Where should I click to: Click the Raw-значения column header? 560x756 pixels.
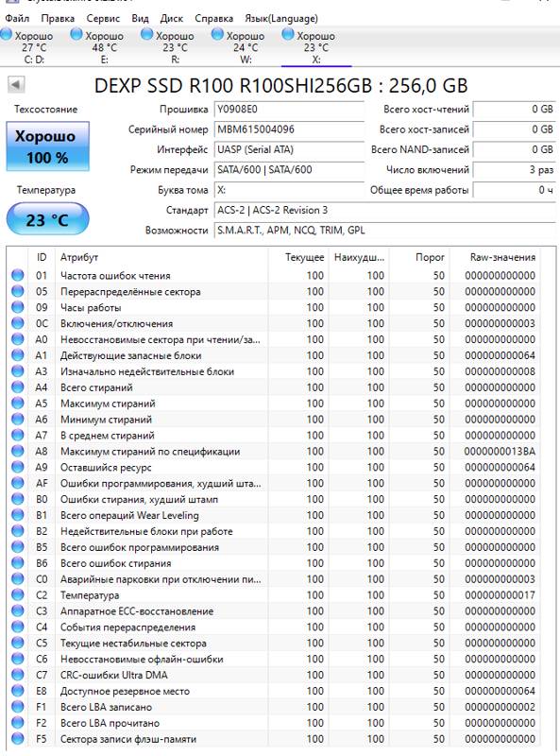[x=502, y=257]
